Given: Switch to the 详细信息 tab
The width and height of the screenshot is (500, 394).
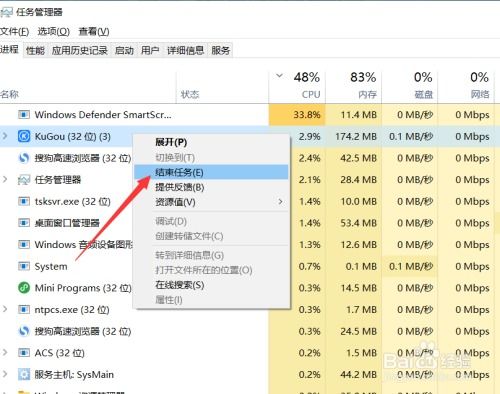Looking at the screenshot, I should pos(185,50).
